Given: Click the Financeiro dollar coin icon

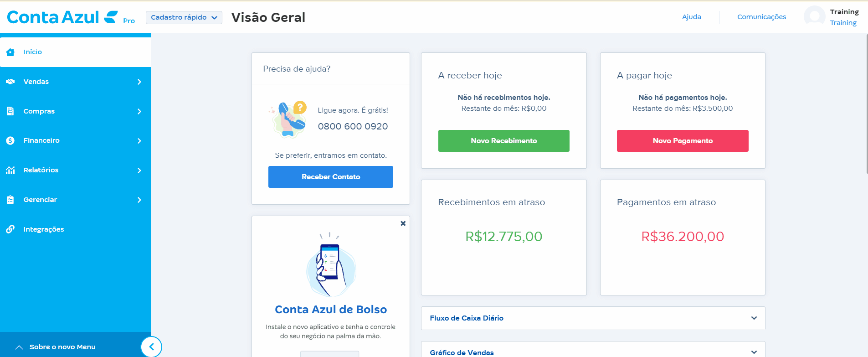Looking at the screenshot, I should click(10, 140).
